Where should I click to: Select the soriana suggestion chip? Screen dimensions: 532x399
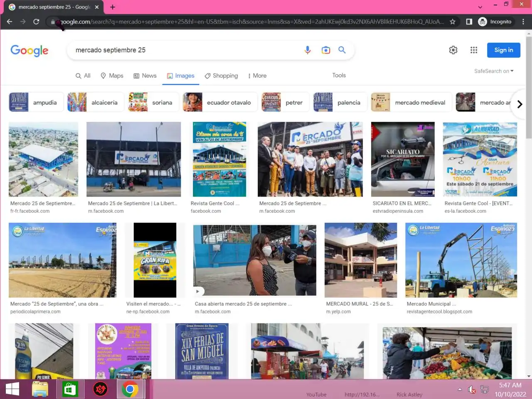point(153,102)
